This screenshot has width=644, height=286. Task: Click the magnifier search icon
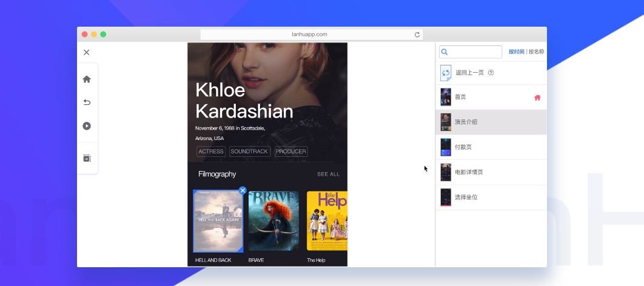(x=444, y=52)
